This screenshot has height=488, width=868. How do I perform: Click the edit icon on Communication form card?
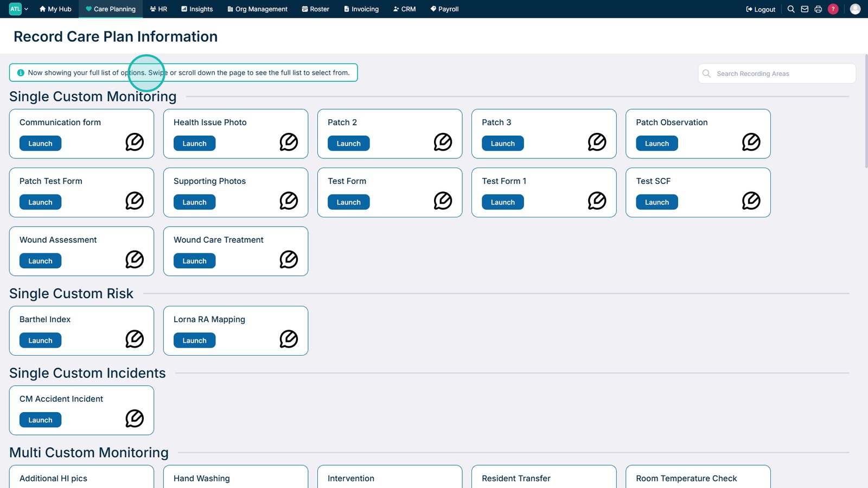coord(135,142)
